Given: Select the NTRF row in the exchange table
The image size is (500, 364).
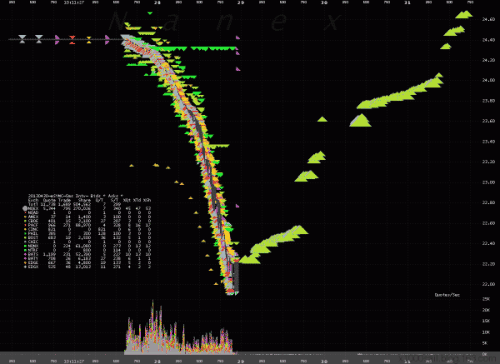Looking at the screenshot, I should pos(89,250).
